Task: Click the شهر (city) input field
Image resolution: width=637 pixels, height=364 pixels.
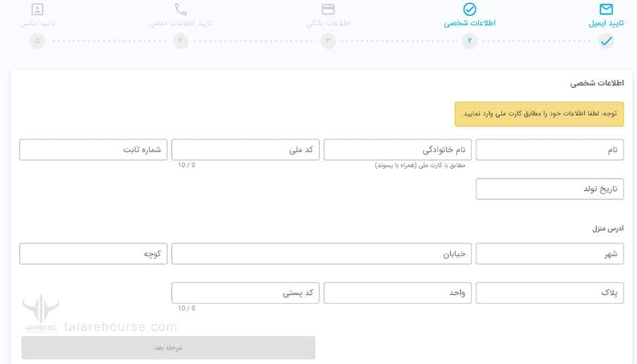Action: [x=550, y=253]
